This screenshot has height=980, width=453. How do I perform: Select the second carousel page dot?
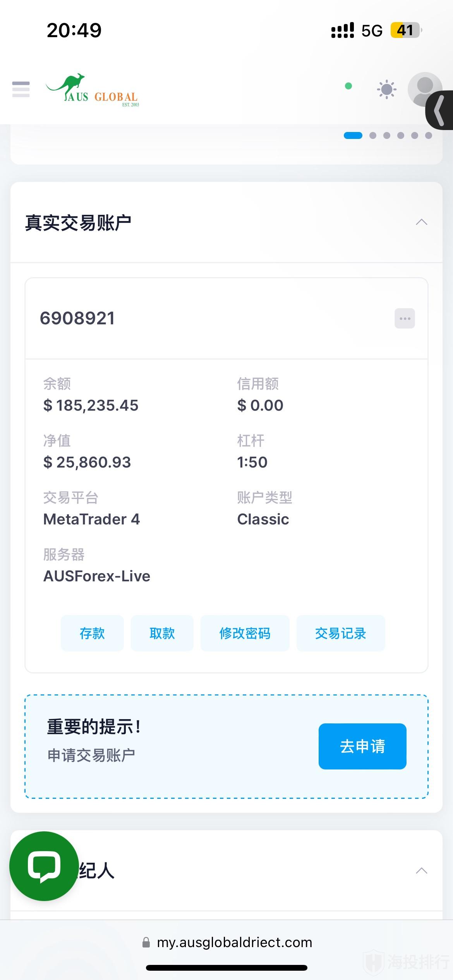[x=373, y=135]
